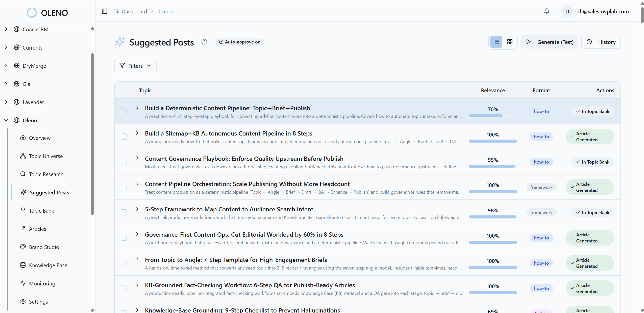Select the 5-Step Framework row checkbox
644x313 pixels.
click(x=123, y=212)
